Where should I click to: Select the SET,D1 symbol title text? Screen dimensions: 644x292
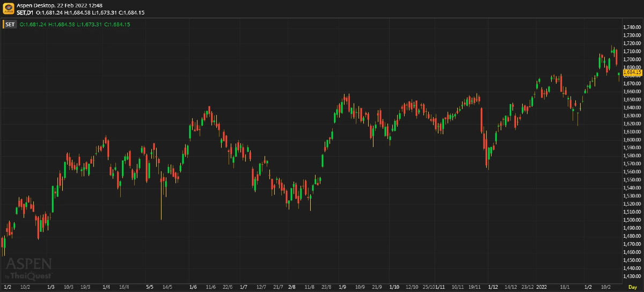pos(25,12)
